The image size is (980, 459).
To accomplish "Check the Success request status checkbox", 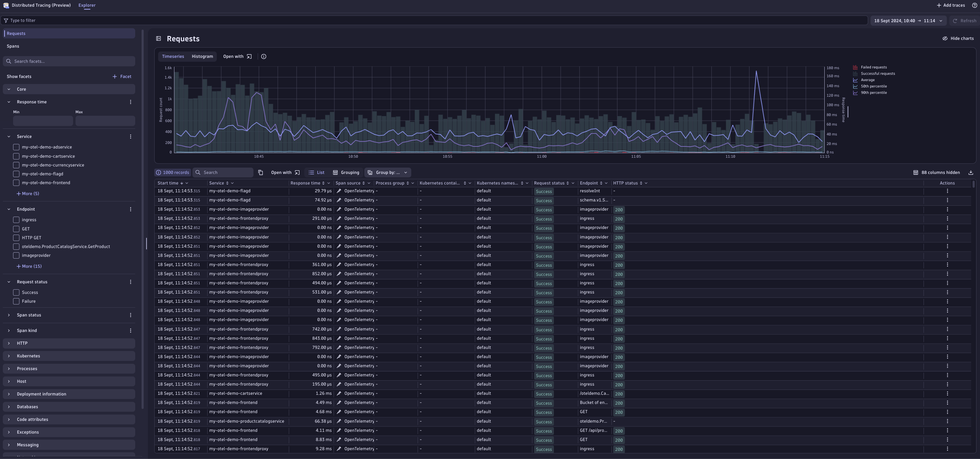I will point(16,292).
